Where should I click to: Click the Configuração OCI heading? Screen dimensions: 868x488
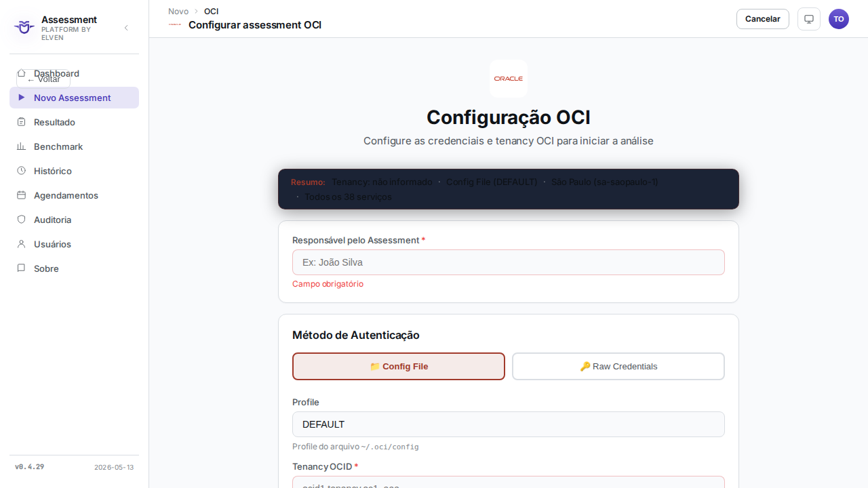pos(509,117)
